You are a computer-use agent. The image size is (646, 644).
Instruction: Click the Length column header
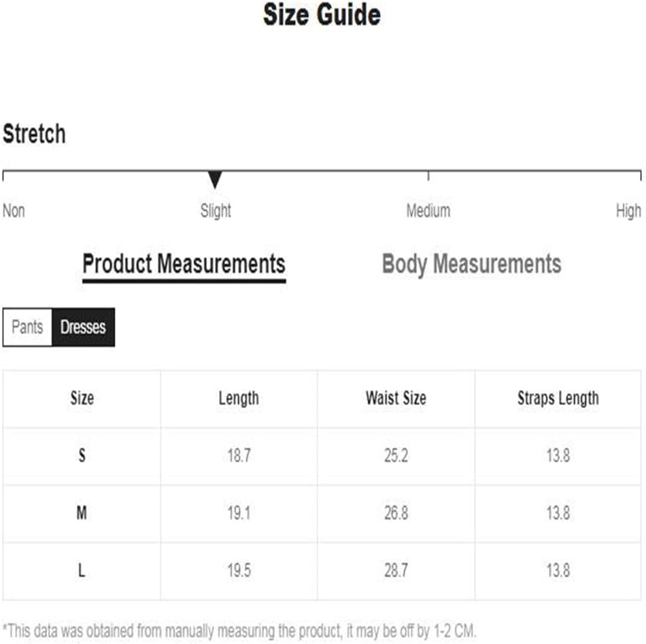tap(239, 399)
